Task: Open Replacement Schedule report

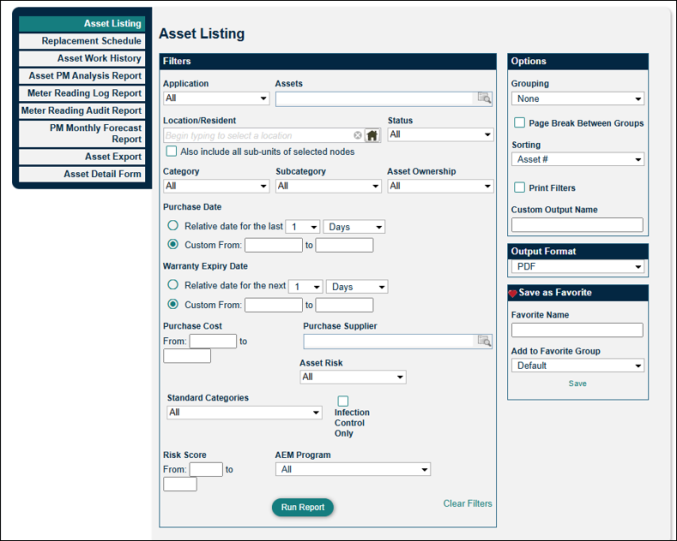Action: click(x=82, y=41)
